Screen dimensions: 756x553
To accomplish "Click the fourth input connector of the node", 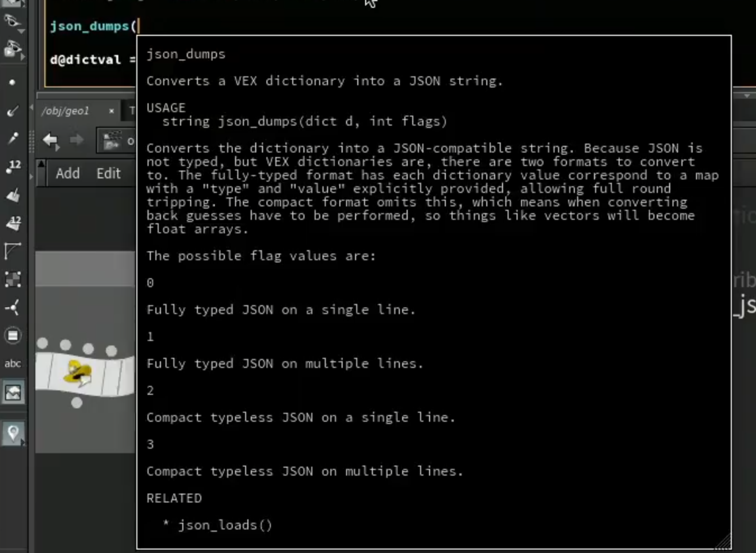I will pos(111,351).
